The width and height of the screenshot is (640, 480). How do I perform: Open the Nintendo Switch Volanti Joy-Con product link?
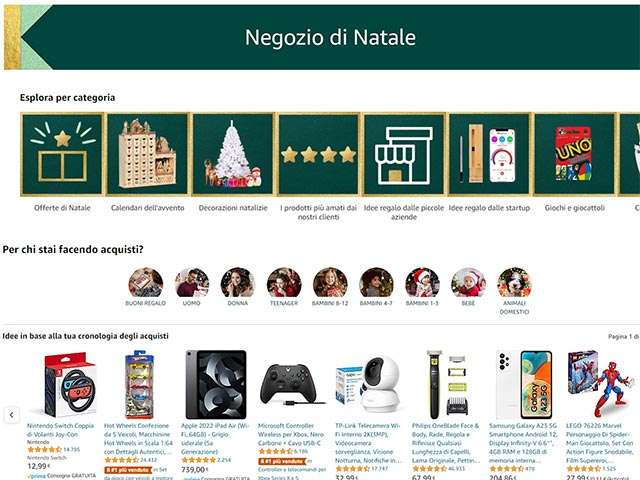(x=60, y=430)
